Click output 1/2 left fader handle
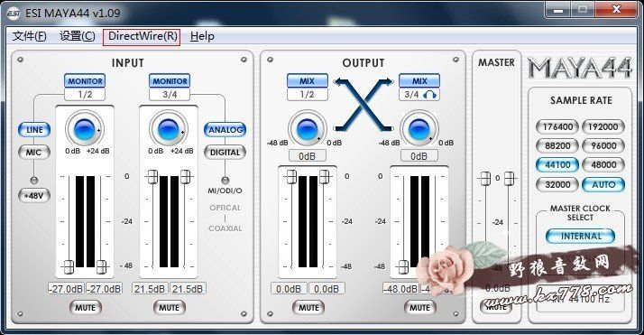The height and width of the screenshot is (335, 644). [291, 177]
